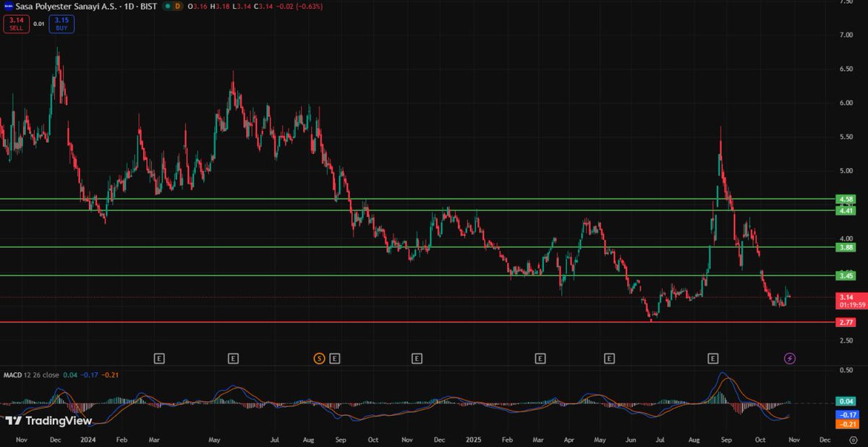Screen dimensions: 868x447
Task: Click the Sasa Polyester symbol logo icon
Action: click(x=8, y=6)
